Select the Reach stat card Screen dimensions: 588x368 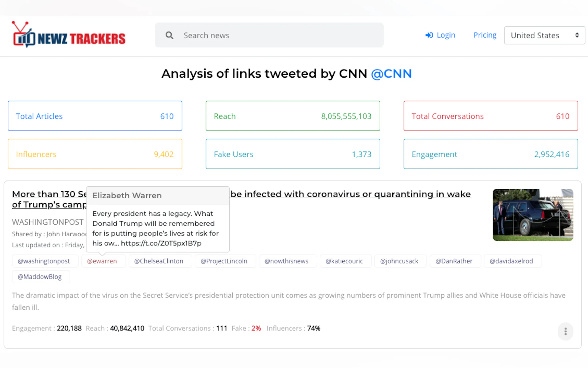(293, 116)
